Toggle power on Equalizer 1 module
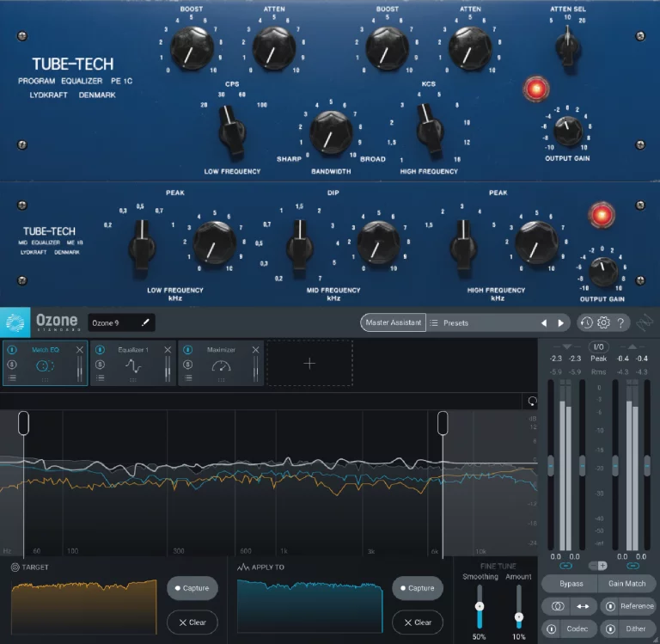 [x=100, y=350]
